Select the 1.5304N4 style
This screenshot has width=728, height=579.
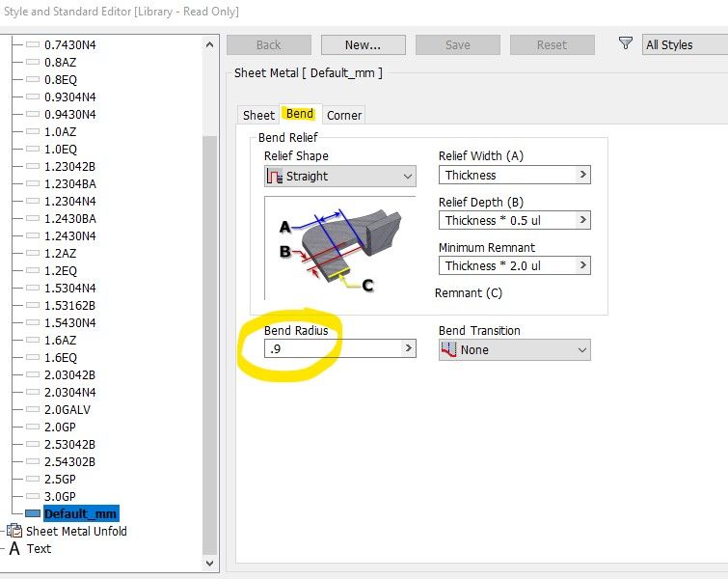point(70,289)
